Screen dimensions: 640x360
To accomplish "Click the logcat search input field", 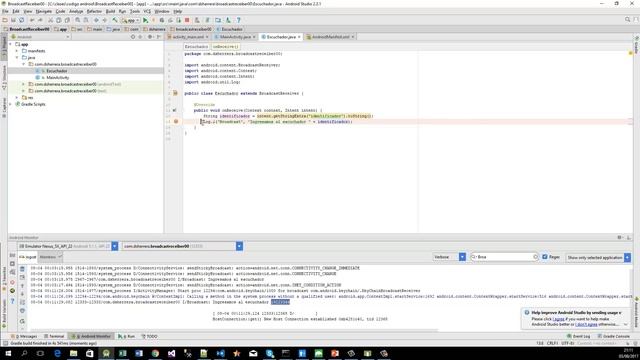I will (x=504, y=257).
